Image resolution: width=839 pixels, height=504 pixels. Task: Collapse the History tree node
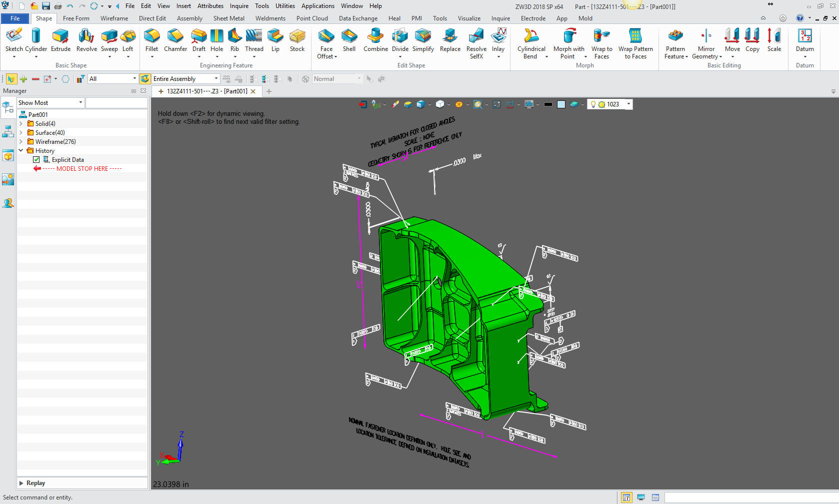[21, 150]
